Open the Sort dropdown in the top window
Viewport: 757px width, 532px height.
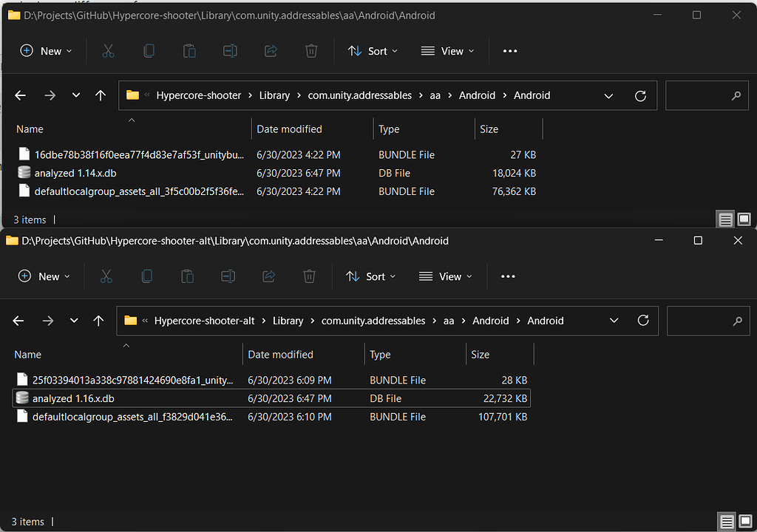pyautogui.click(x=373, y=51)
